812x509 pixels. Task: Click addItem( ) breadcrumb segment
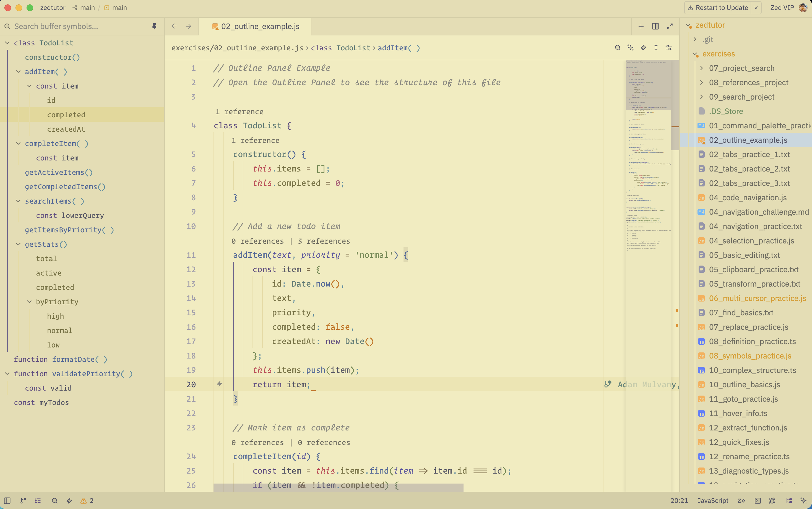pos(399,48)
